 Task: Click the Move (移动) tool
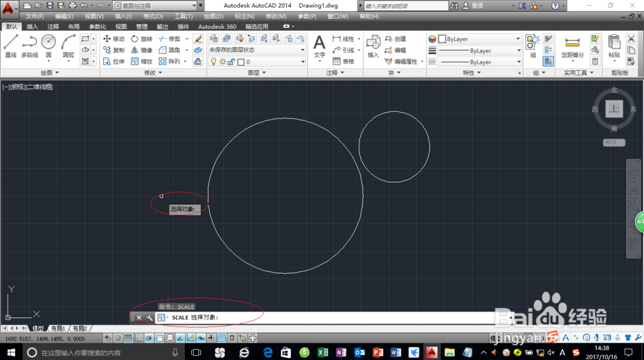(114, 39)
